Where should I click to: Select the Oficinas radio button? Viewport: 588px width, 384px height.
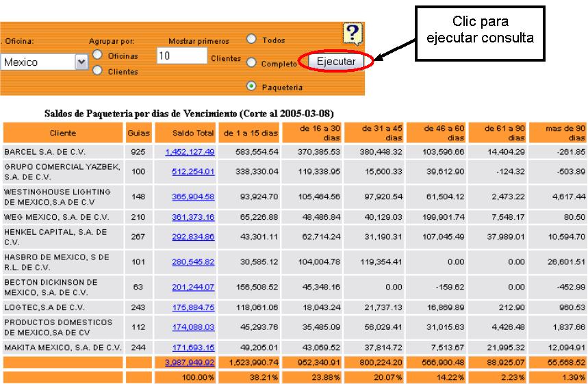click(97, 55)
